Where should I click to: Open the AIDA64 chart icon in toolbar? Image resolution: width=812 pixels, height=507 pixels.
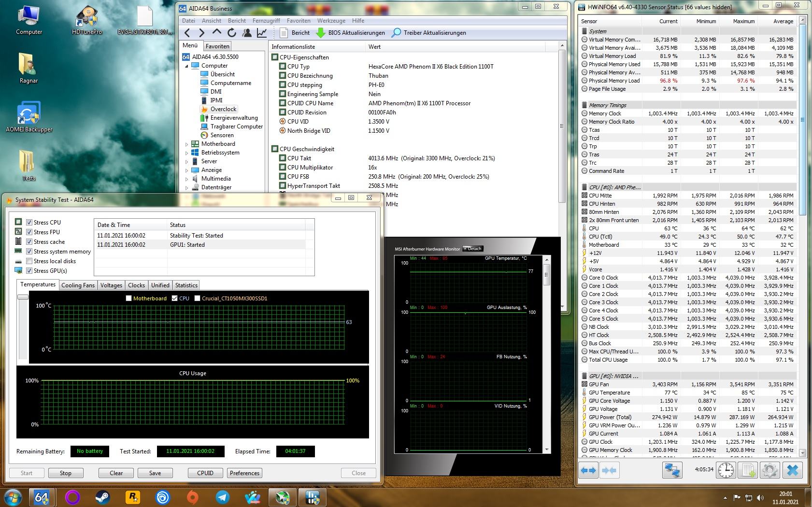click(261, 32)
